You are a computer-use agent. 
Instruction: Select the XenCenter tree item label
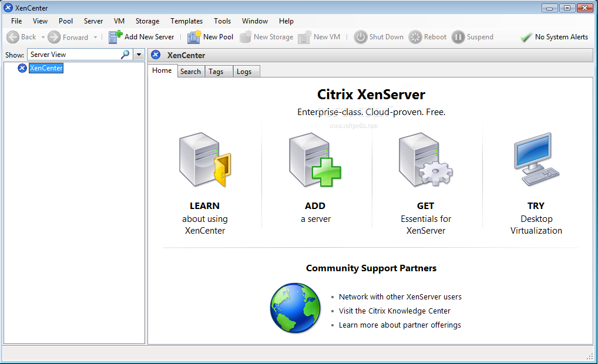(46, 68)
